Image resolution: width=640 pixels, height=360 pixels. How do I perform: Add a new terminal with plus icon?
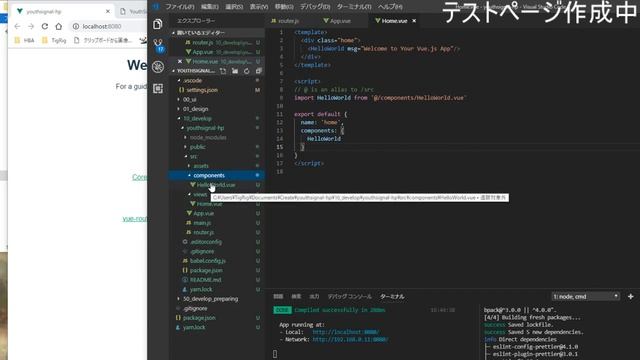(631, 296)
